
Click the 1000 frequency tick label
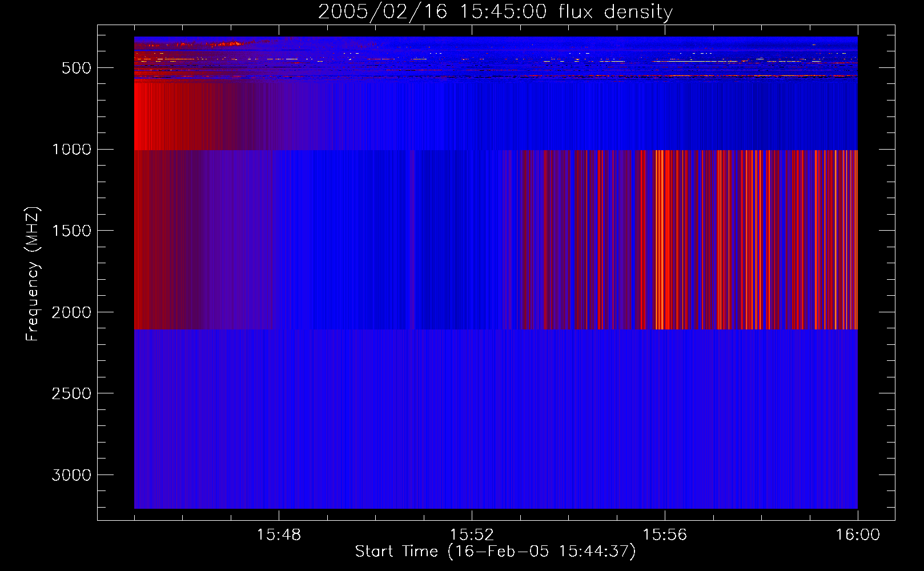[x=71, y=150]
